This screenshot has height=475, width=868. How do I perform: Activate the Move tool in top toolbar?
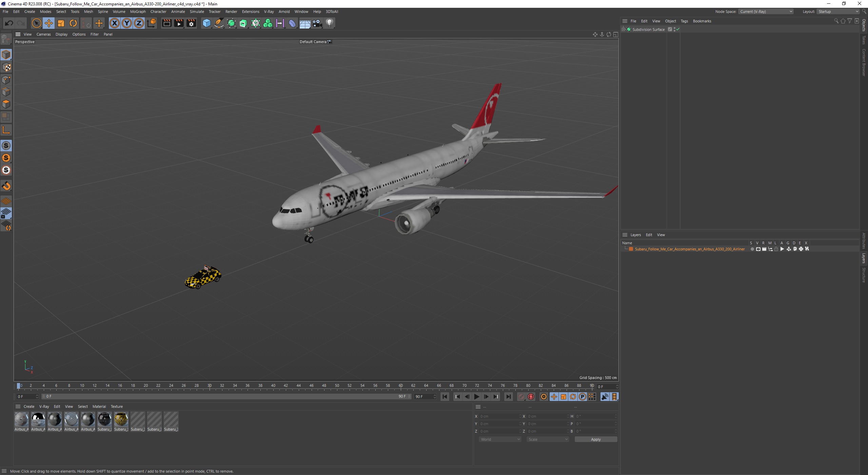click(x=49, y=23)
